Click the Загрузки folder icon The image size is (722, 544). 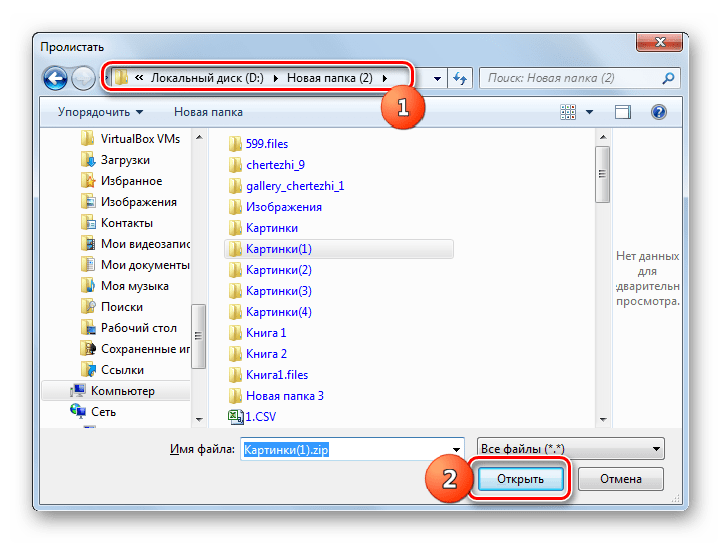(87, 160)
